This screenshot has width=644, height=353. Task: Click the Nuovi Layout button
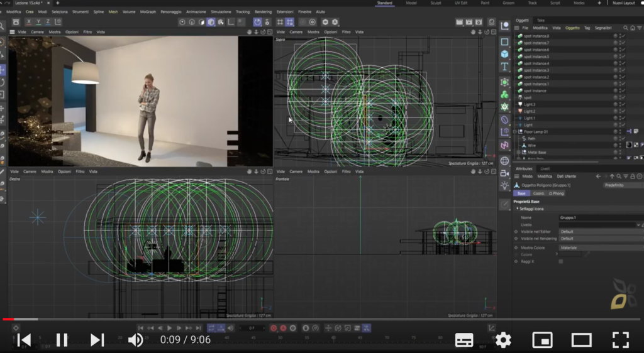pos(623,3)
